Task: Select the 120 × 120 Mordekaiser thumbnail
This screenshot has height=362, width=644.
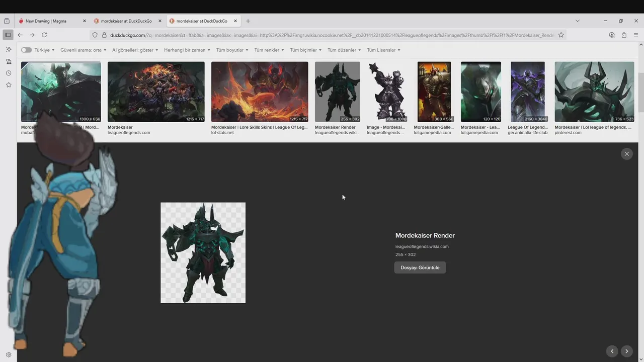Action: click(481, 92)
